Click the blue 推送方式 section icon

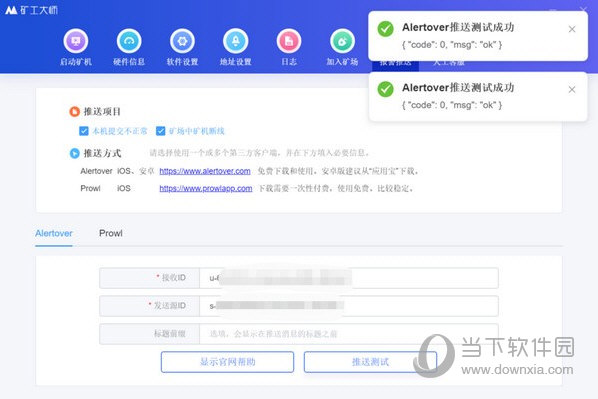(x=74, y=153)
